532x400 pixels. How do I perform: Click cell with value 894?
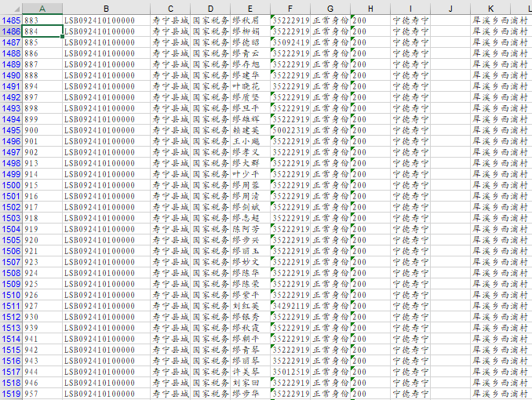42,86
